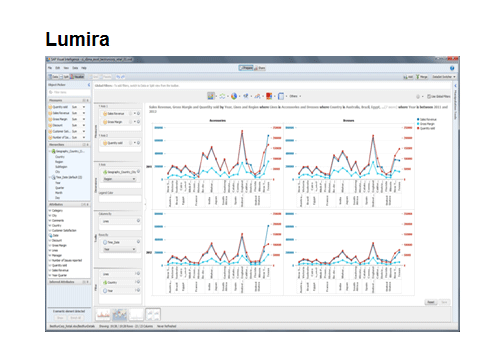Click the Sales Revenue legend color swatch
Image resolution: width=480 pixels, height=360 pixels.
pos(418,119)
